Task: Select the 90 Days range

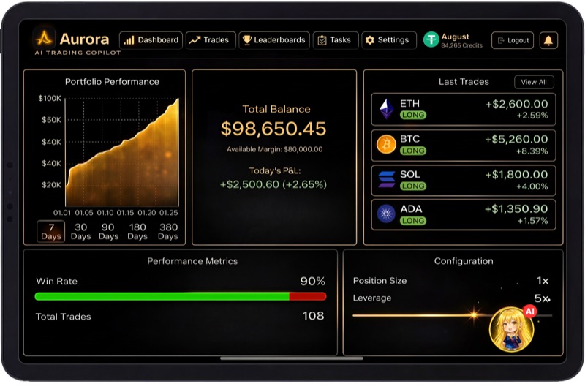Action: [x=108, y=232]
